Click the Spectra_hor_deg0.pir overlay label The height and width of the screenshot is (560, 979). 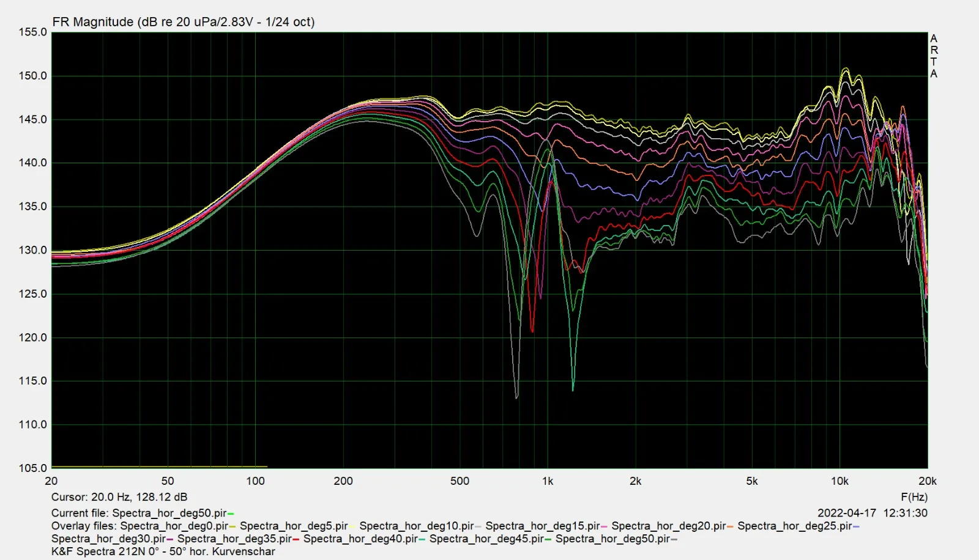pyautogui.click(x=174, y=526)
